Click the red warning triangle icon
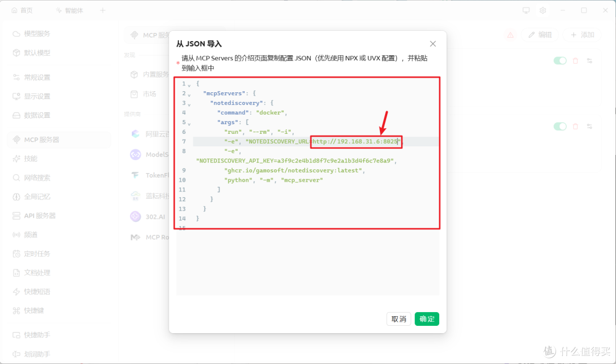This screenshot has height=364, width=616. pyautogui.click(x=510, y=35)
